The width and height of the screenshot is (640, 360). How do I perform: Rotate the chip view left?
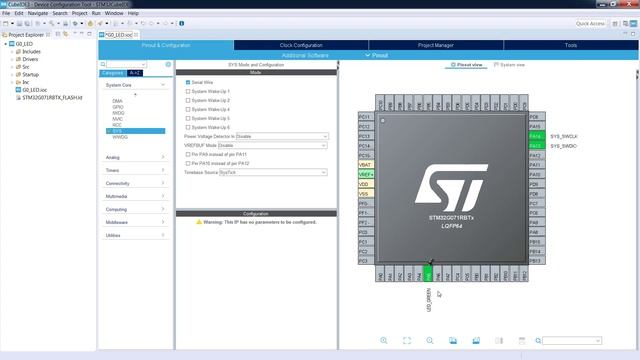453,340
